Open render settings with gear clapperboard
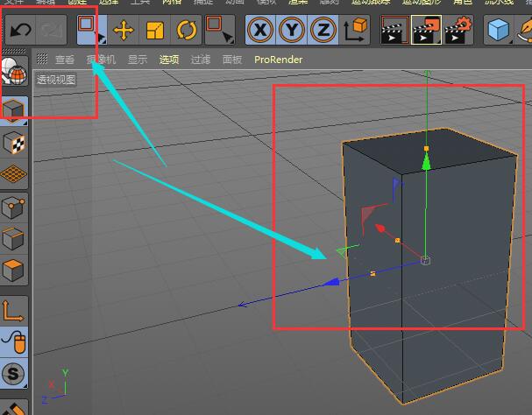The height and width of the screenshot is (415, 532). coord(458,32)
